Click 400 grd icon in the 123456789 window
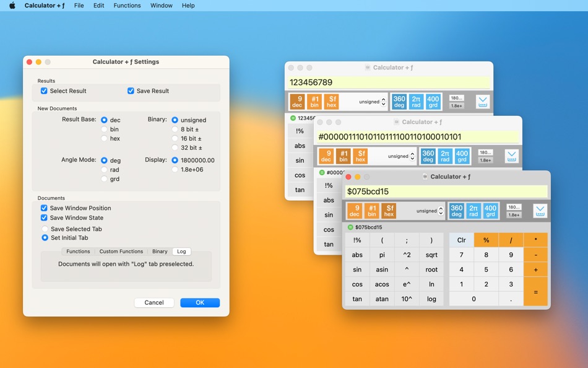 [433, 102]
